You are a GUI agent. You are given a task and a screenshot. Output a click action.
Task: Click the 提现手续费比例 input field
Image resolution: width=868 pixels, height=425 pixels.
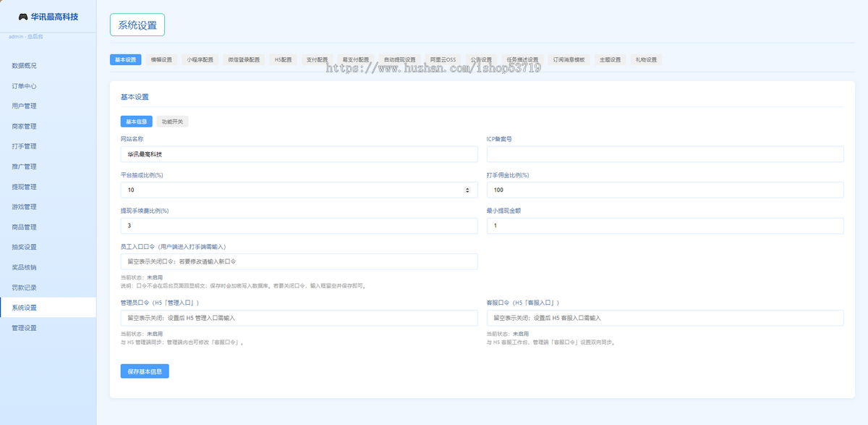coord(299,226)
